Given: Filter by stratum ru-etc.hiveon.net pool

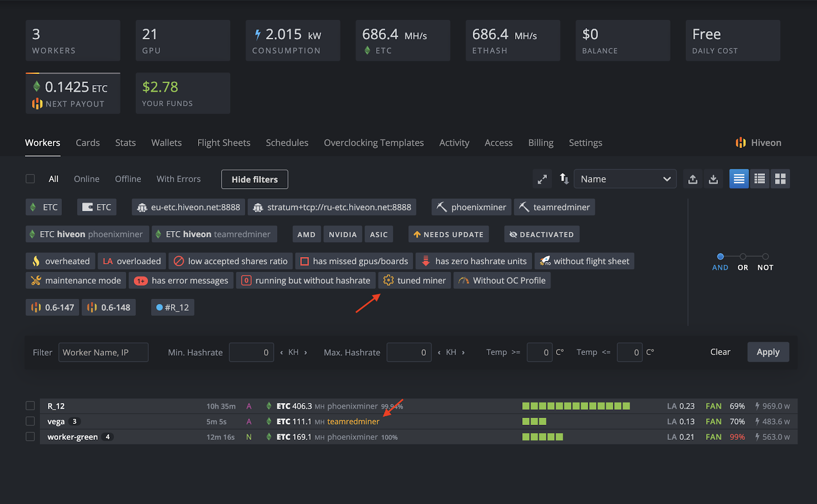Looking at the screenshot, I should tap(332, 207).
